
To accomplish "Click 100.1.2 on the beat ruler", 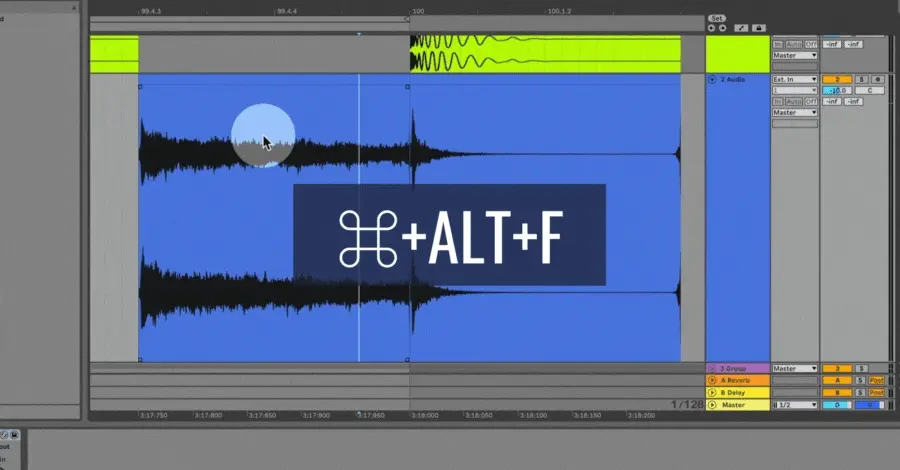I will [x=559, y=11].
